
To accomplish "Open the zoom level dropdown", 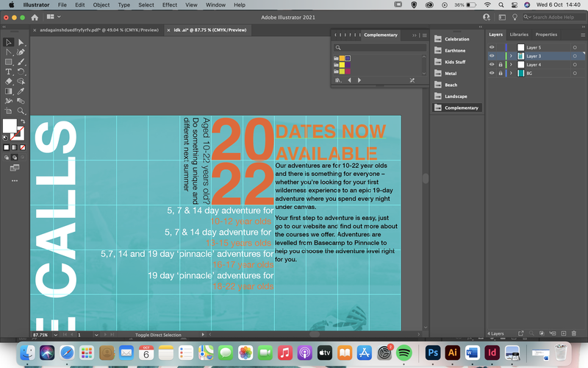I will click(x=56, y=335).
